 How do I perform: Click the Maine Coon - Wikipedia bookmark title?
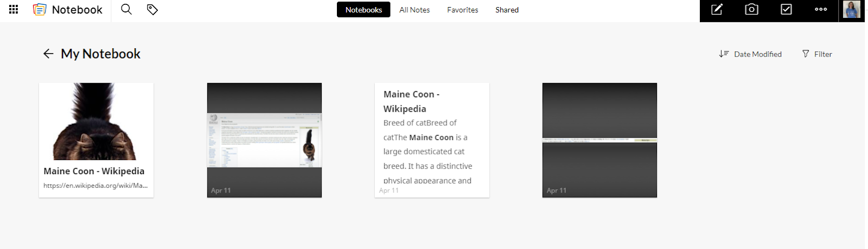coord(94,171)
